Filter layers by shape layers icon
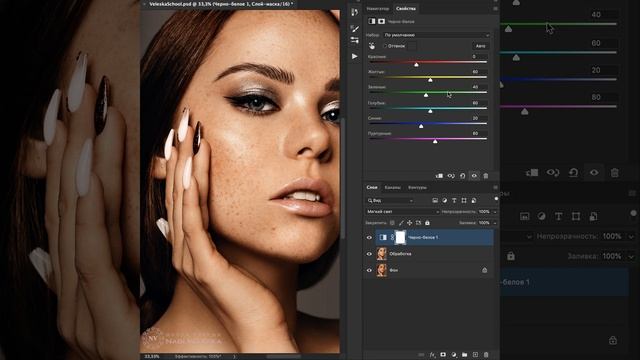This screenshot has height=360, width=640. [x=464, y=200]
